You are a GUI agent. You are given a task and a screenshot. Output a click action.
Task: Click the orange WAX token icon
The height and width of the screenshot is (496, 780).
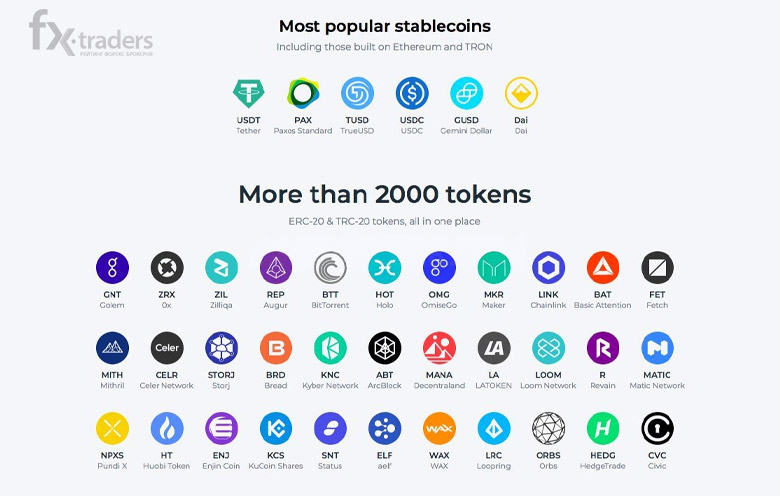coord(439,428)
